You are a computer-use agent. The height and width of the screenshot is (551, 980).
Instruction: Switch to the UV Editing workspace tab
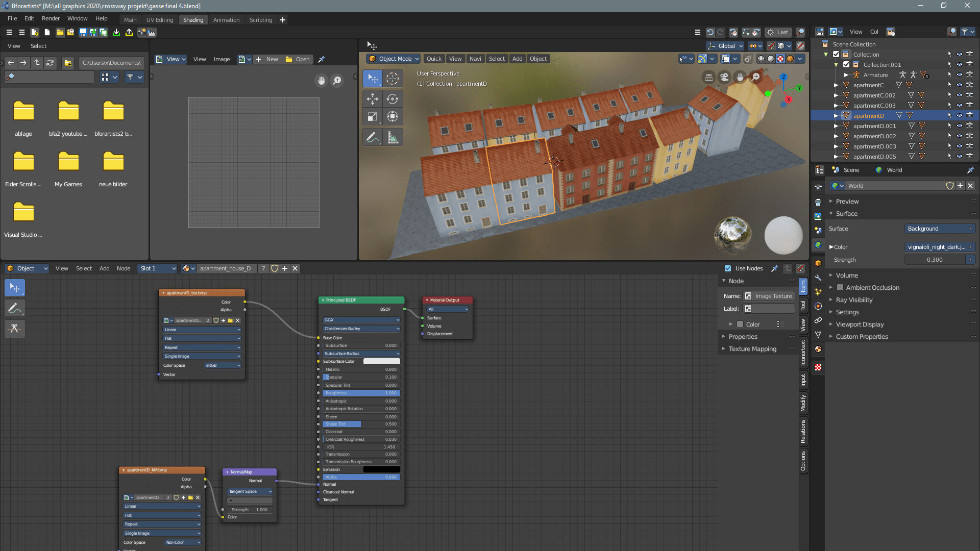(160, 20)
